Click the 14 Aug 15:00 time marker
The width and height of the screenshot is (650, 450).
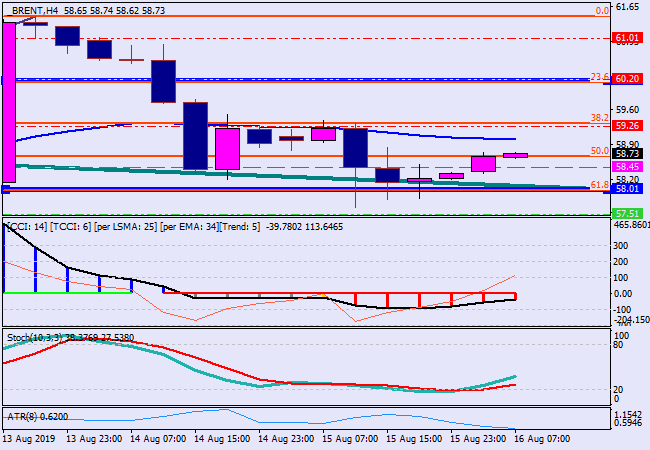tap(222, 439)
